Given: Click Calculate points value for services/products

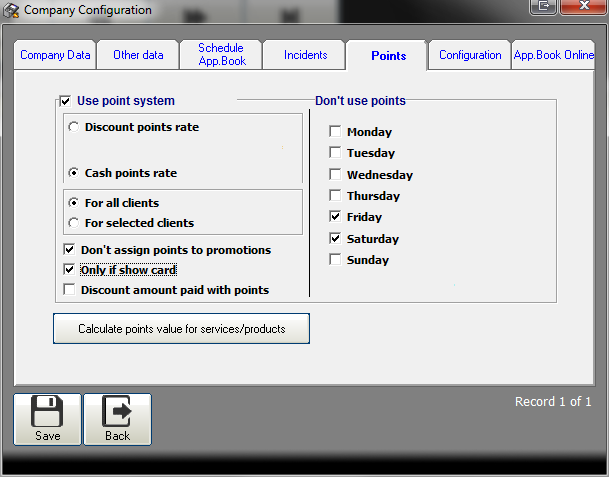Looking at the screenshot, I should click(181, 329).
